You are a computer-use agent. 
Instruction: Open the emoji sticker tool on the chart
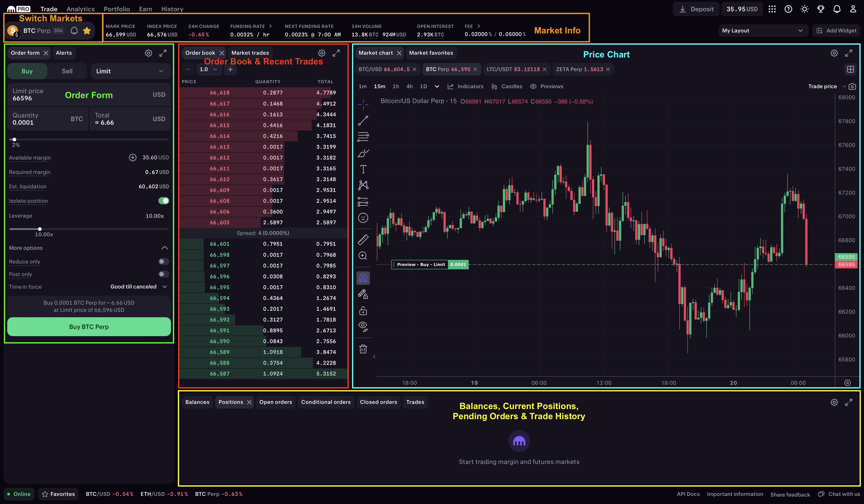tap(363, 218)
